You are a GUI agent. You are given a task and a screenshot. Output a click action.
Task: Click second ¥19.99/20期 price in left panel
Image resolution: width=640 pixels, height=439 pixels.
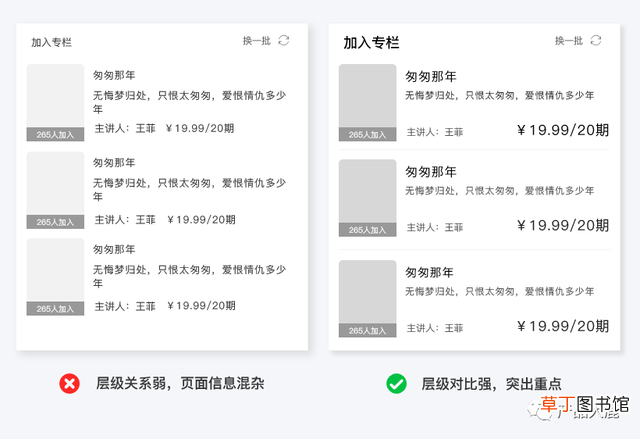pyautogui.click(x=202, y=220)
